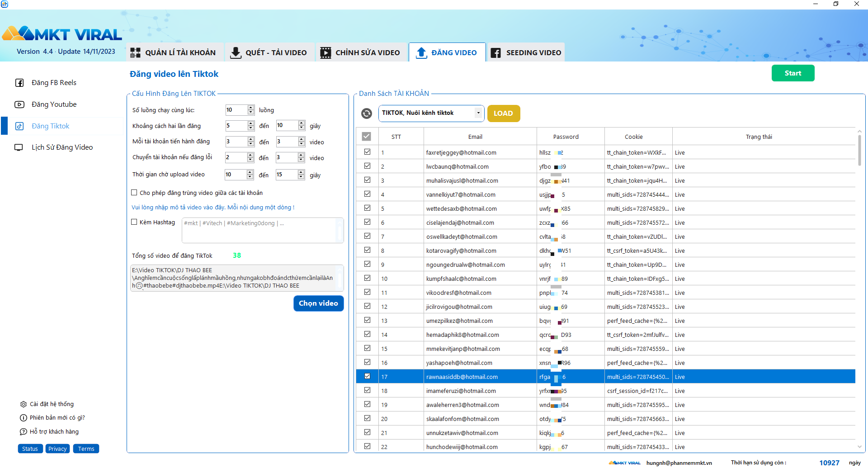Click the Status button
The height and width of the screenshot is (468, 868).
tap(30, 449)
